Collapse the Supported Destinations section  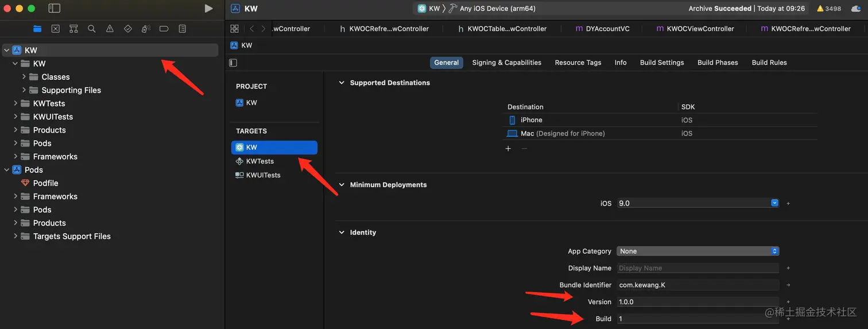tap(342, 83)
